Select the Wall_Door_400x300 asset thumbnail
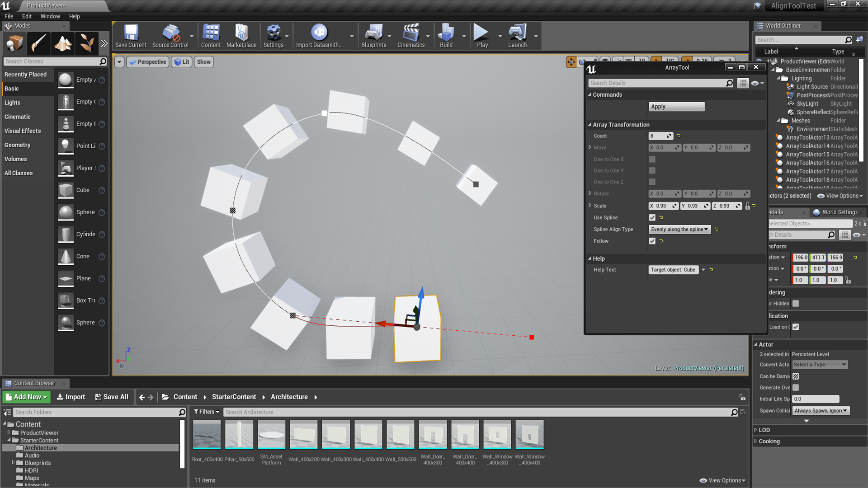The width and height of the screenshot is (868, 488). point(433,434)
